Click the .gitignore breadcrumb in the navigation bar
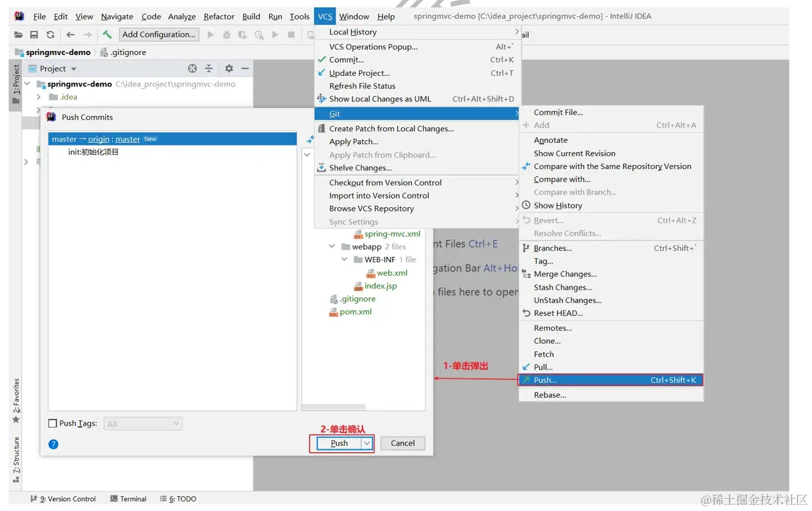 (x=123, y=52)
